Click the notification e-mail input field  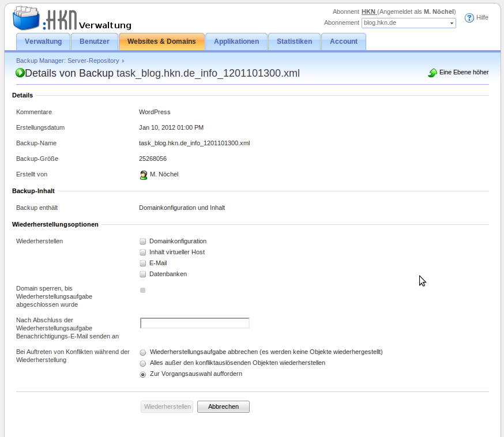coord(194,323)
